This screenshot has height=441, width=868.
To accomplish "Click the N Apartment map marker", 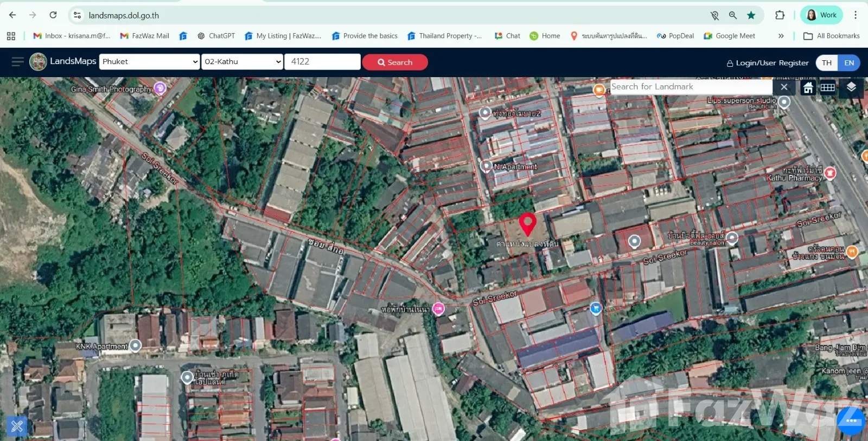I will 487,166.
